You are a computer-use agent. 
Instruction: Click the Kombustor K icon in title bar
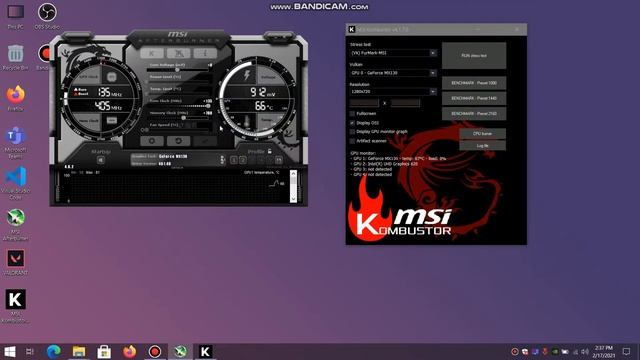351,29
